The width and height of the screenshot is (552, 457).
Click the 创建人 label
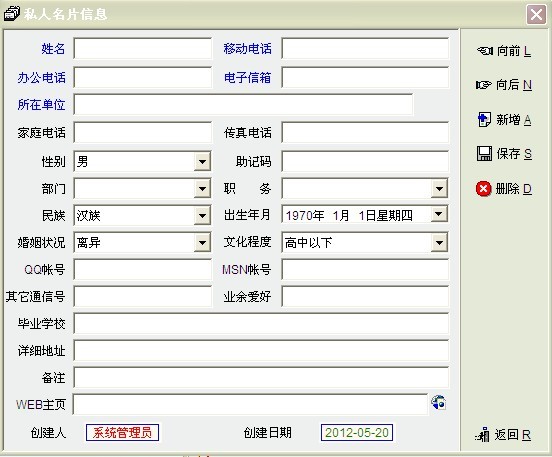coord(48,433)
